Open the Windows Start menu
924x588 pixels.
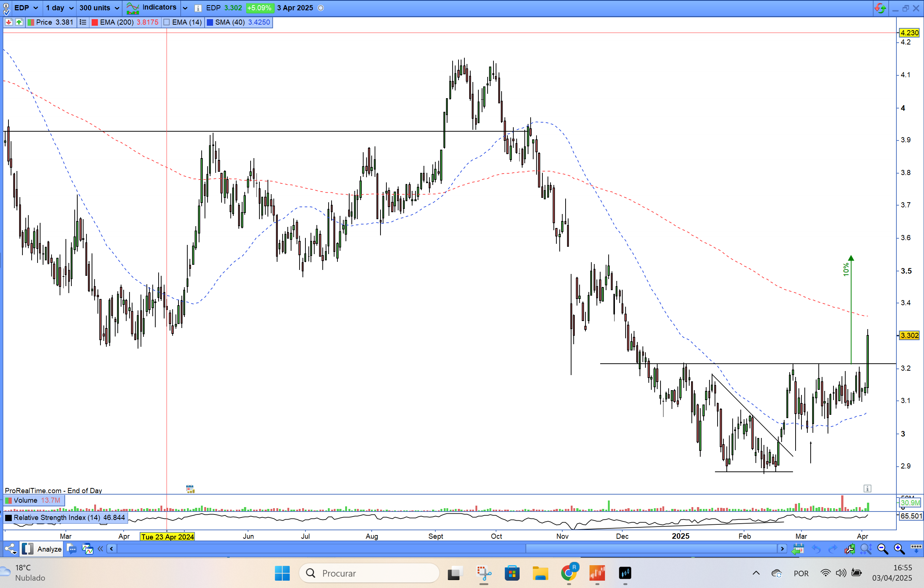(x=282, y=573)
